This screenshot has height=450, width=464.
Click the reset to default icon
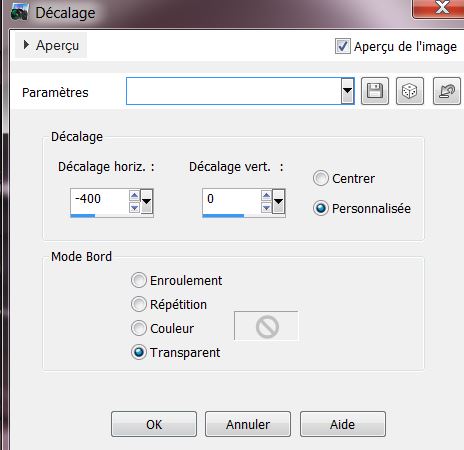[x=447, y=91]
